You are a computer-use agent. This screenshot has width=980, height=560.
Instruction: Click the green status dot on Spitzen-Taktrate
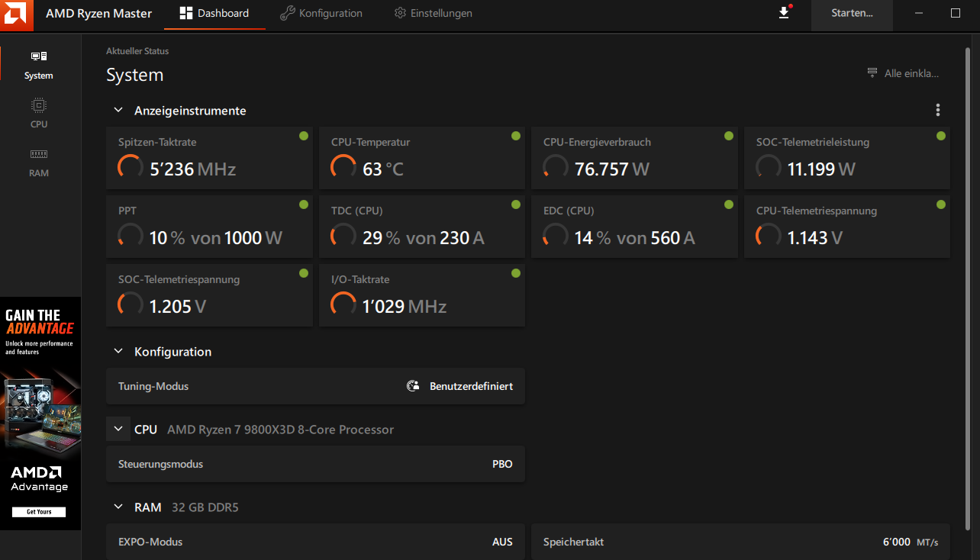pyautogui.click(x=304, y=136)
